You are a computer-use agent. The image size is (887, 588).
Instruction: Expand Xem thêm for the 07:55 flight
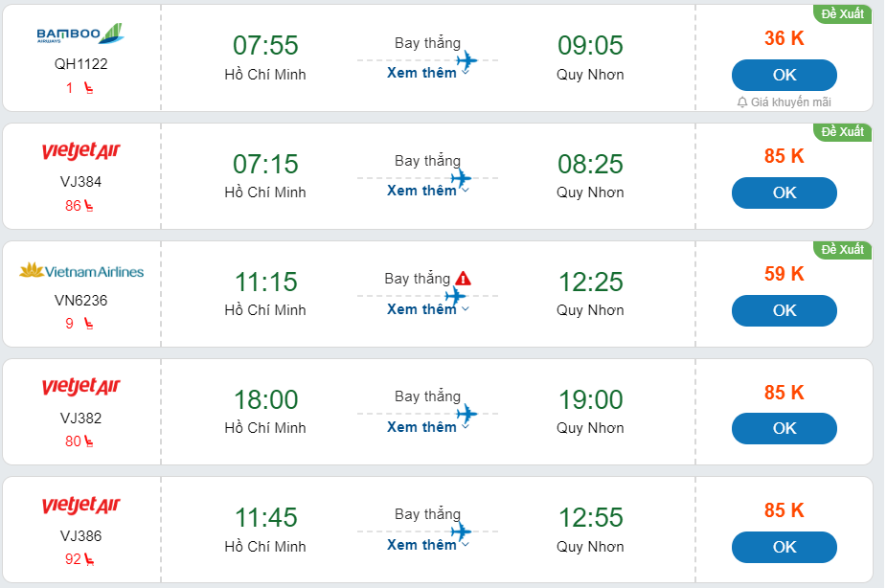pyautogui.click(x=427, y=73)
